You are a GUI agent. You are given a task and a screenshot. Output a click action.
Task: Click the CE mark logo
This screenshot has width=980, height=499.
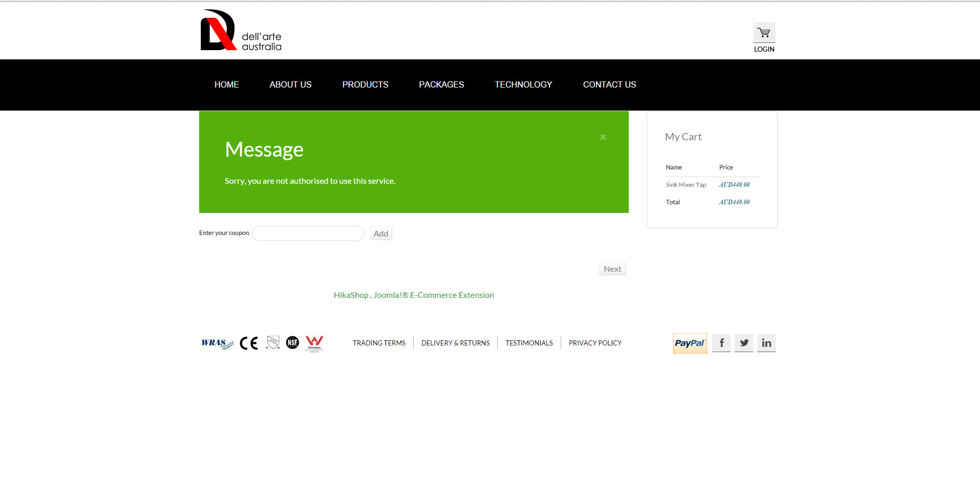click(x=249, y=343)
